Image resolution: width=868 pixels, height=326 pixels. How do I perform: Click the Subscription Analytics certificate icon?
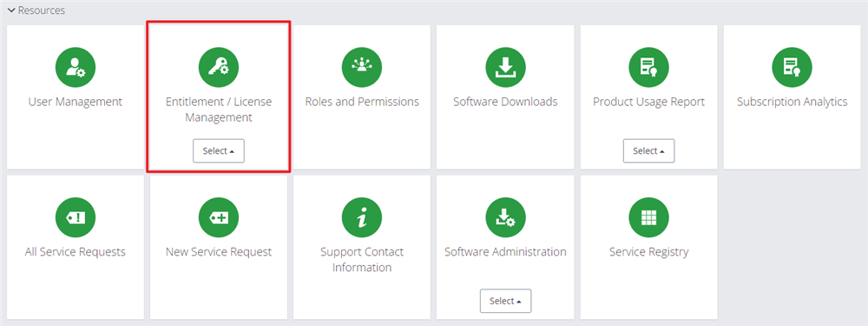pyautogui.click(x=792, y=68)
